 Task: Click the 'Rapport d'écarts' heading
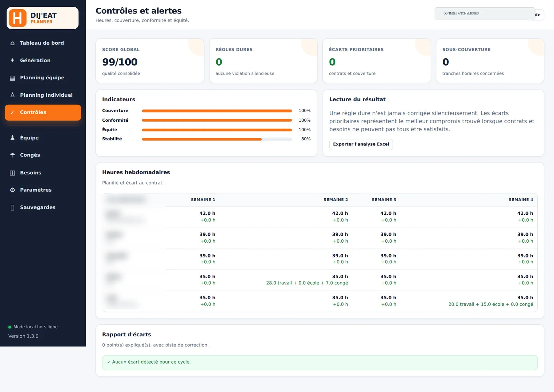pyautogui.click(x=126, y=334)
